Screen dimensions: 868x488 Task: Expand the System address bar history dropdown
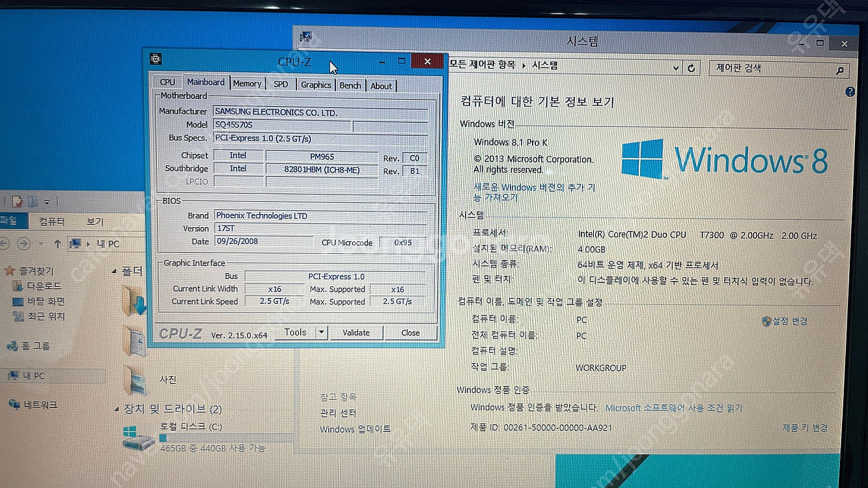pyautogui.click(x=676, y=68)
